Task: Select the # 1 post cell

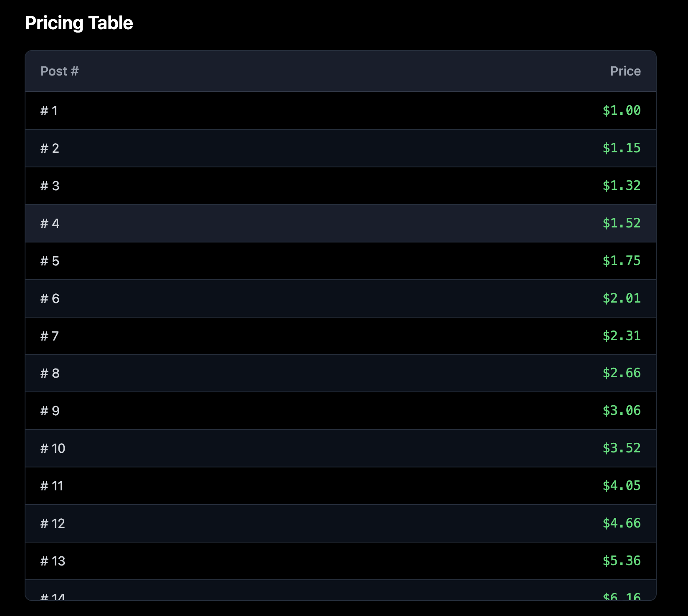Action: pyautogui.click(x=49, y=111)
